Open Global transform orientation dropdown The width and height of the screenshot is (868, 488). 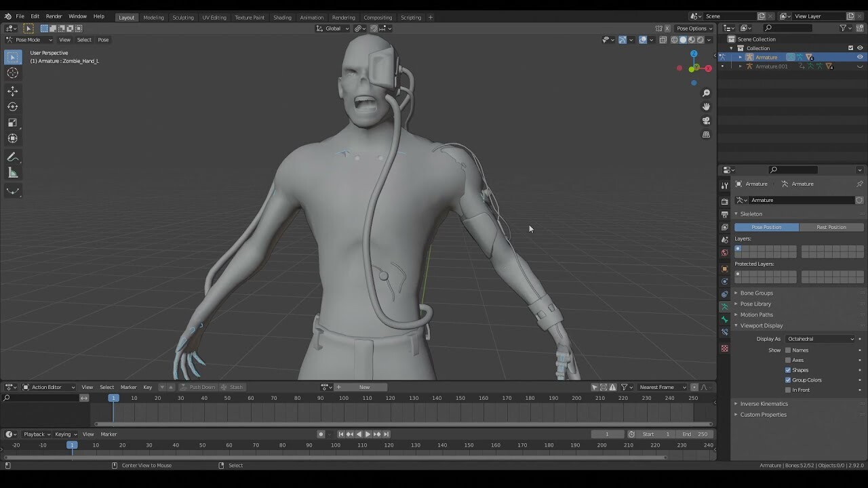tap(332, 28)
